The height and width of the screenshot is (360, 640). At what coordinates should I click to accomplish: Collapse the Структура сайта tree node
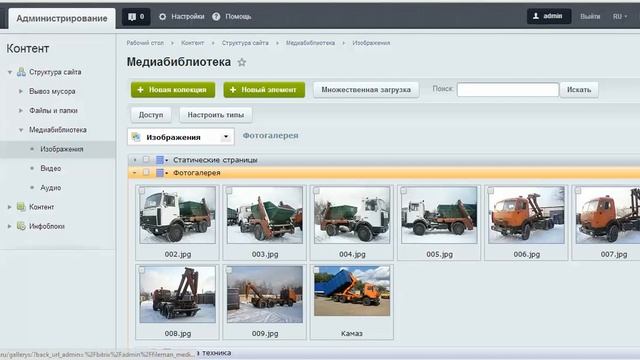(x=10, y=73)
